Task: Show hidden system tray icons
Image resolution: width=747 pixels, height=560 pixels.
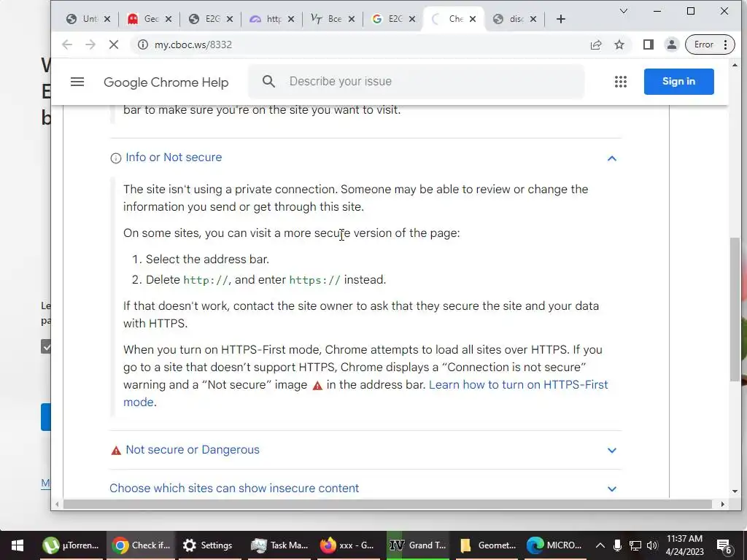Action: pos(600,545)
